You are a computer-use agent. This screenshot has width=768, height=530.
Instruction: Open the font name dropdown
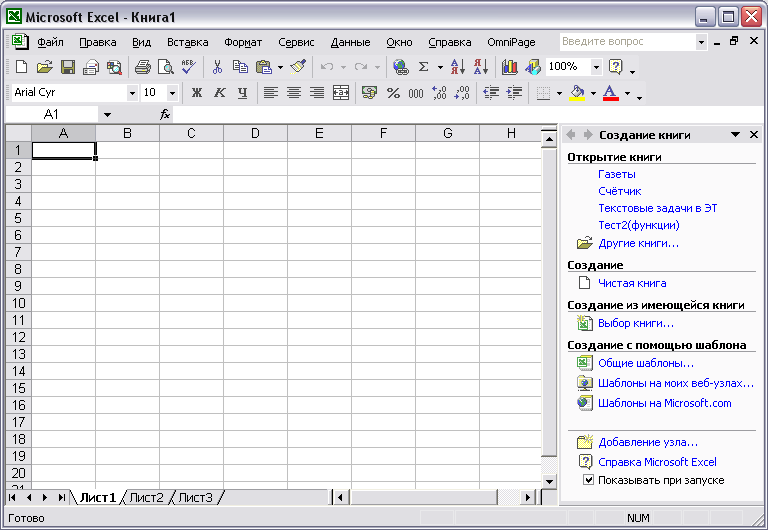(x=132, y=93)
